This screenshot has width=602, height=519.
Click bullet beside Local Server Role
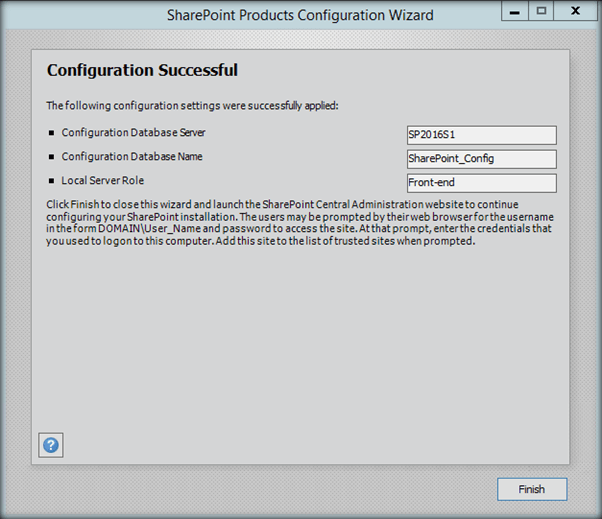click(51, 180)
